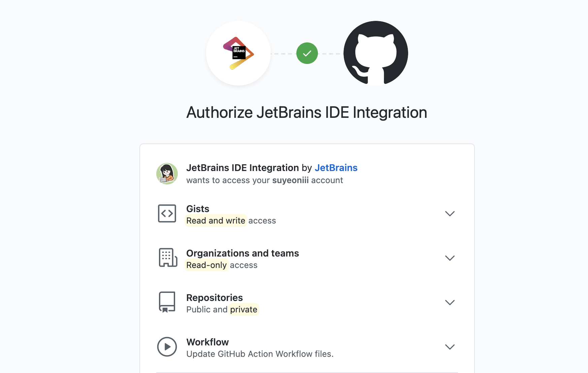Click the Organizations building icon
Screen dimensions: 588x373
[x=168, y=258]
